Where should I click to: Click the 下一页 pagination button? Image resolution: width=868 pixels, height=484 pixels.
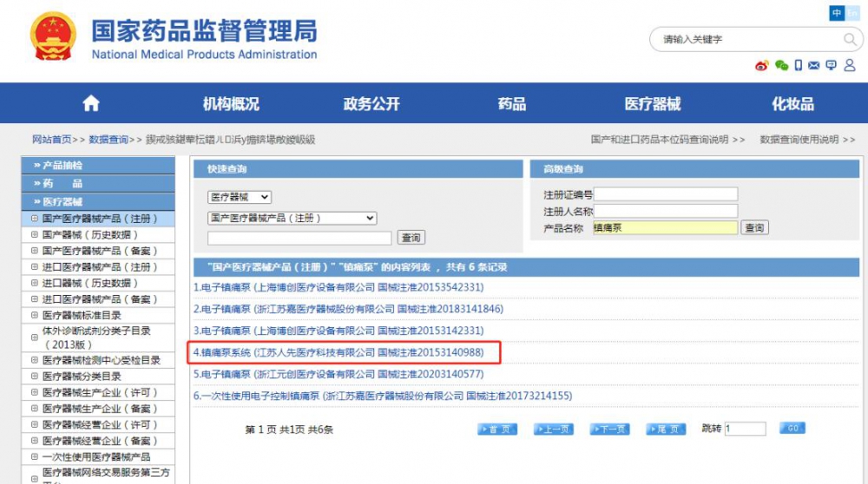[x=609, y=429]
